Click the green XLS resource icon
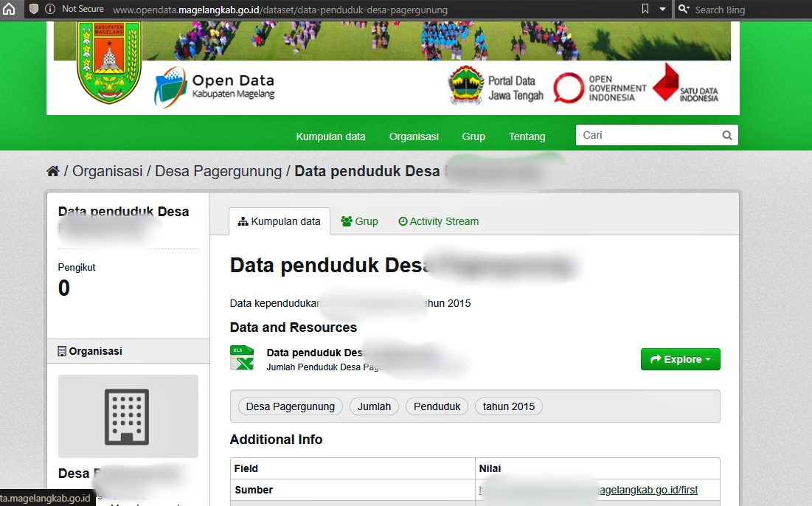This screenshot has height=506, width=812. click(242, 358)
